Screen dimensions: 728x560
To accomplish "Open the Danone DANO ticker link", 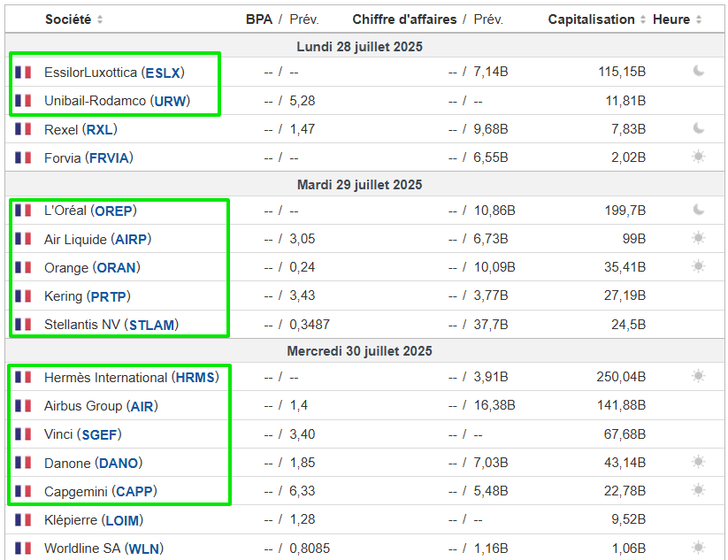I will click(119, 463).
